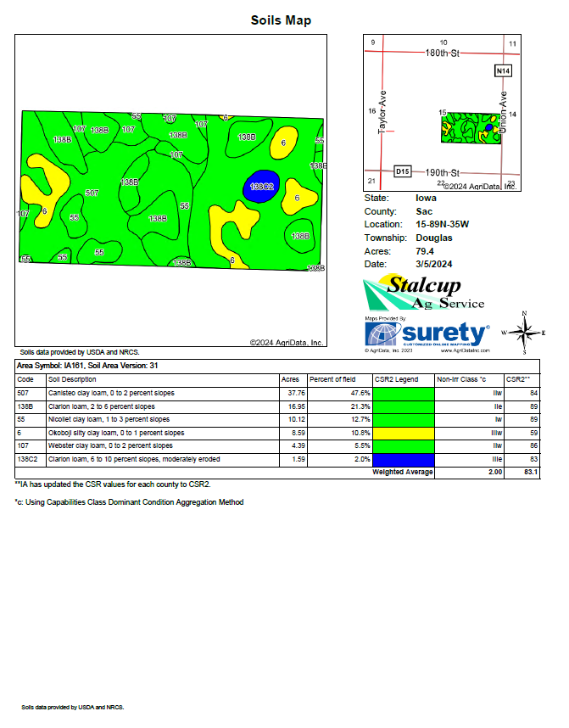
Task: Click Webster clay loam description
Action: pos(110,446)
